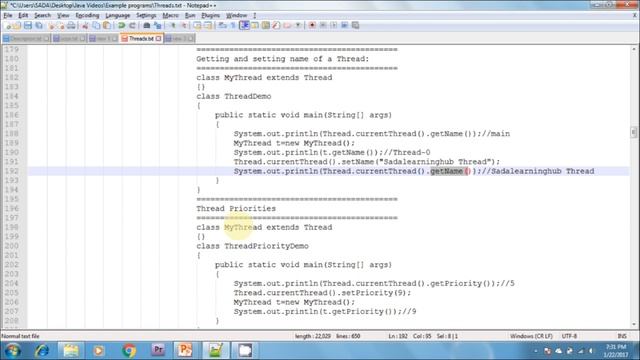Viewport: 640px width, 360px height.
Task: Click line number 192 in margin
Action: 11,171
